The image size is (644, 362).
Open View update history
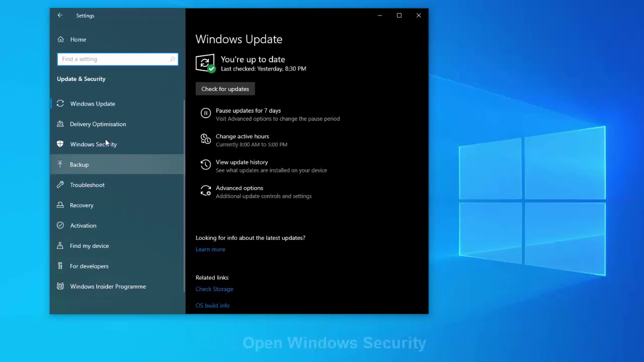[242, 162]
